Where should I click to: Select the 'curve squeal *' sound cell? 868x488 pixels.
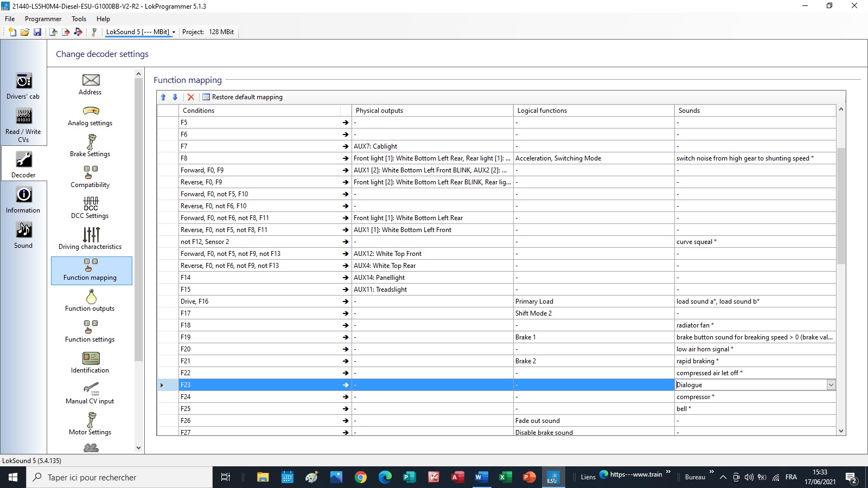tap(755, 242)
